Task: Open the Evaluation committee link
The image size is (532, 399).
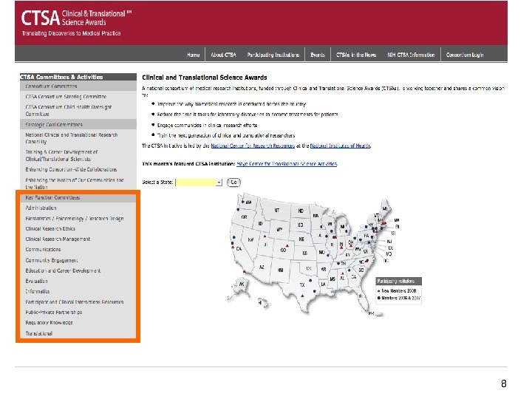Action: point(36,281)
